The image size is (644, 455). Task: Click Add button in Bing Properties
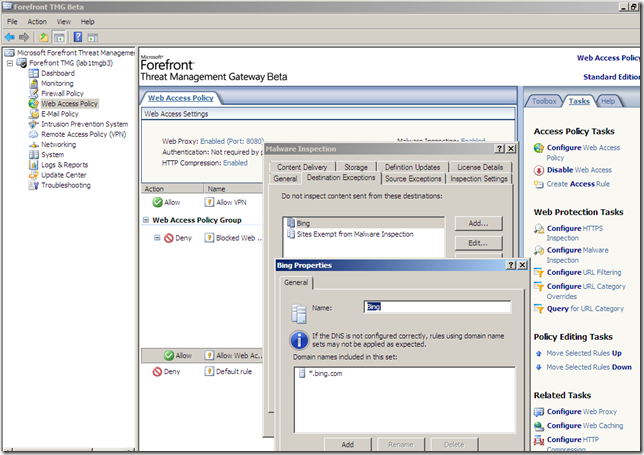pyautogui.click(x=347, y=444)
